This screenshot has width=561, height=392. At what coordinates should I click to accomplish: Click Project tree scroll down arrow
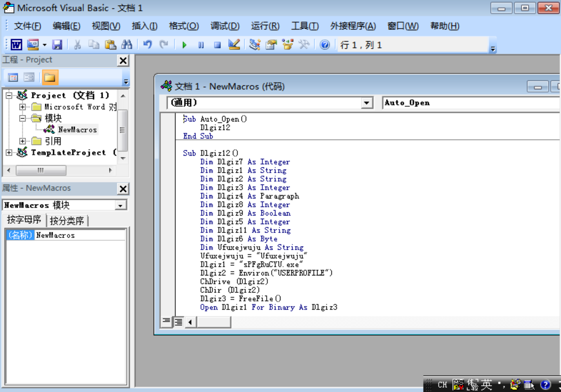[123, 158]
